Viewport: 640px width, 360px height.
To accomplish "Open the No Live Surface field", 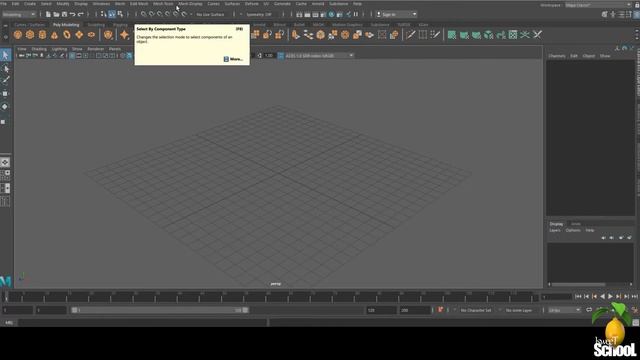I will pos(211,14).
